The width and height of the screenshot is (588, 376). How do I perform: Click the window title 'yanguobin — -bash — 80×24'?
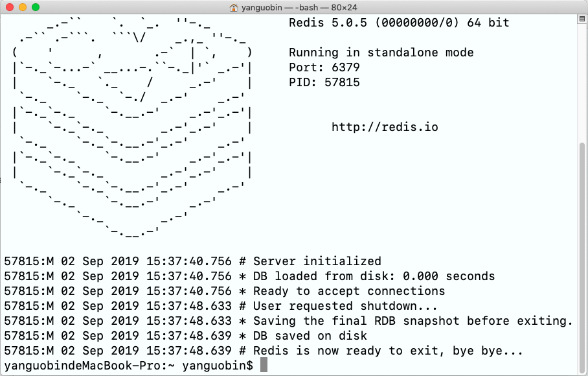click(x=299, y=8)
